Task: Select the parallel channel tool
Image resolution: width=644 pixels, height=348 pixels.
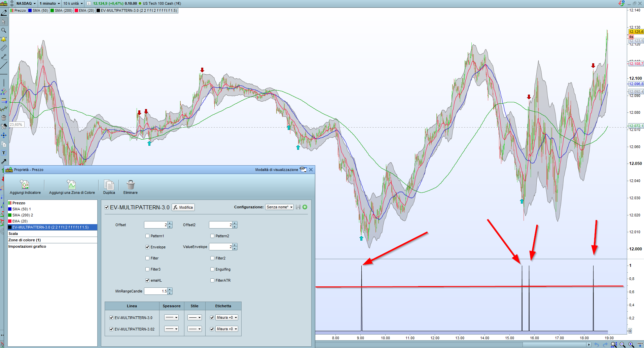Action: point(4,92)
